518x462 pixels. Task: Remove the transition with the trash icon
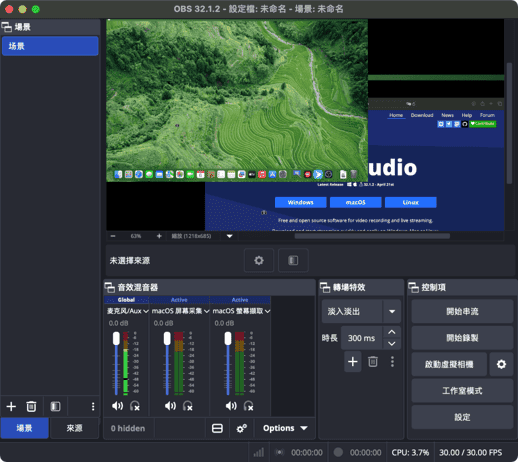(373, 362)
